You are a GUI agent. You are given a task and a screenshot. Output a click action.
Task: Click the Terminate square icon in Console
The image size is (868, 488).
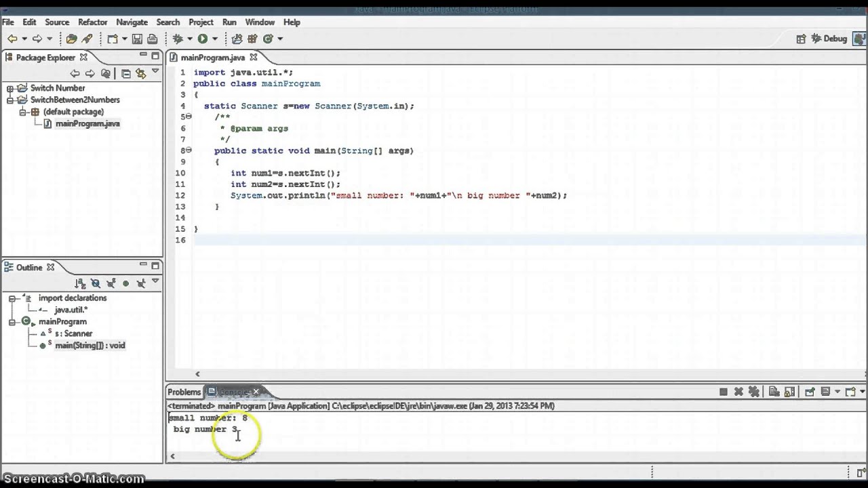(724, 392)
